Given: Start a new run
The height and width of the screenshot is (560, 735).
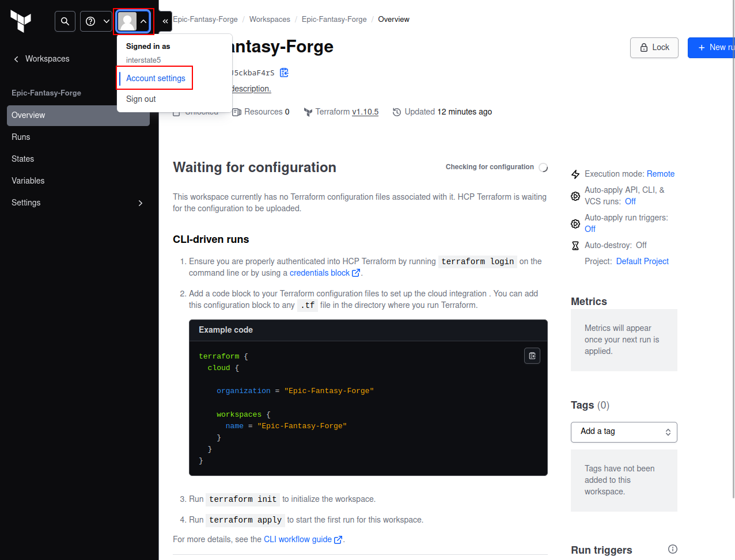Looking at the screenshot, I should pos(711,48).
